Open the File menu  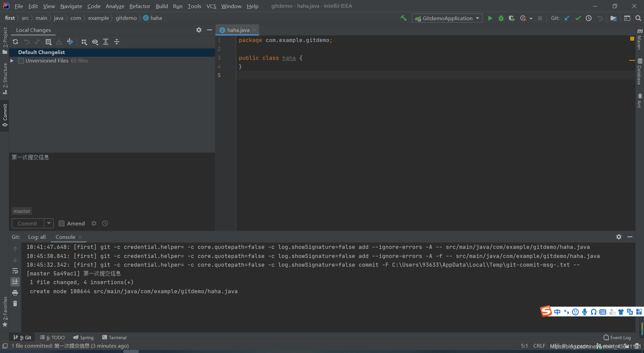(19, 6)
